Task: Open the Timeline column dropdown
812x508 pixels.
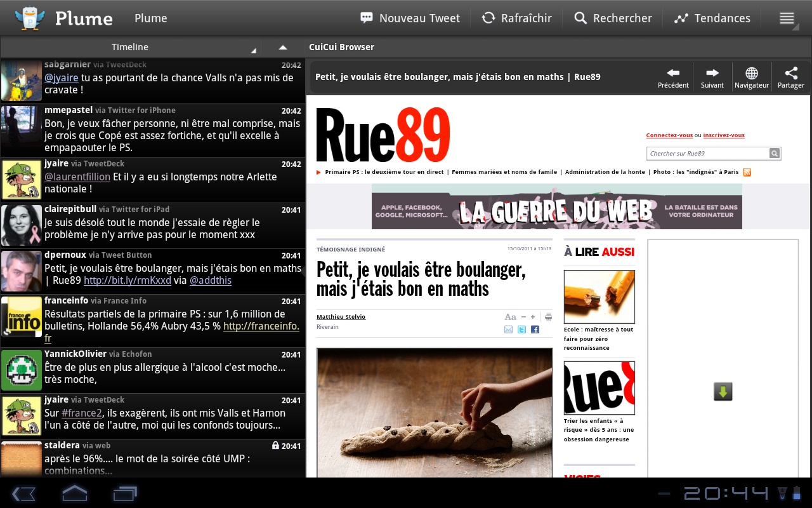Action: tap(130, 47)
